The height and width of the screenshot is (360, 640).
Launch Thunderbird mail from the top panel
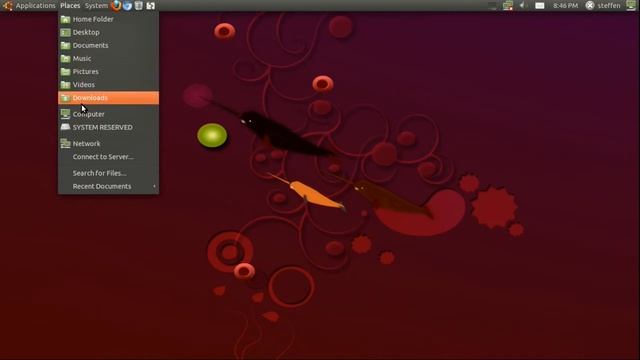click(127, 5)
